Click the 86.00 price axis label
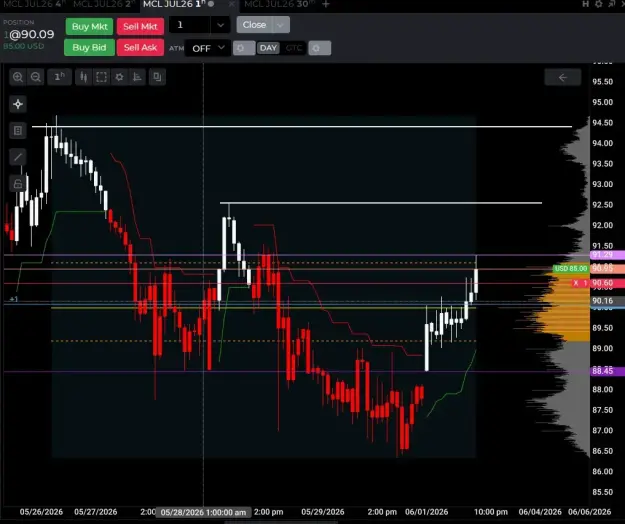 (602, 471)
